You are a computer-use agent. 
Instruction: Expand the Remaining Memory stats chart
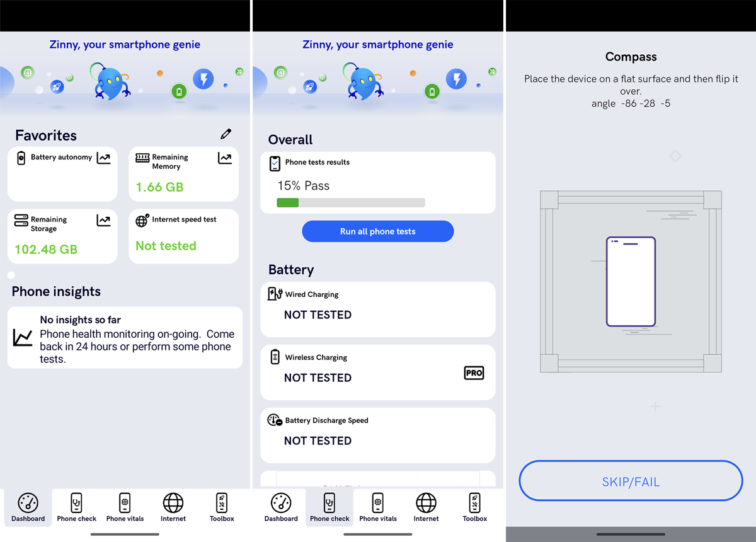point(225,158)
